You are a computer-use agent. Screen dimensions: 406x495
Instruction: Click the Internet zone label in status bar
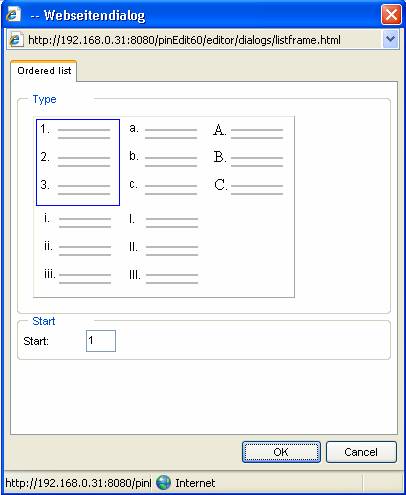195,483
